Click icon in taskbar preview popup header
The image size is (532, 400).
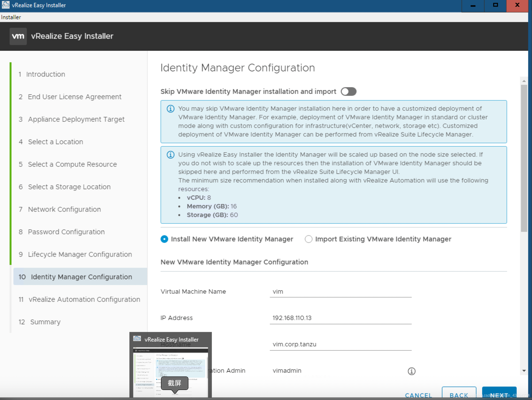pyautogui.click(x=137, y=339)
